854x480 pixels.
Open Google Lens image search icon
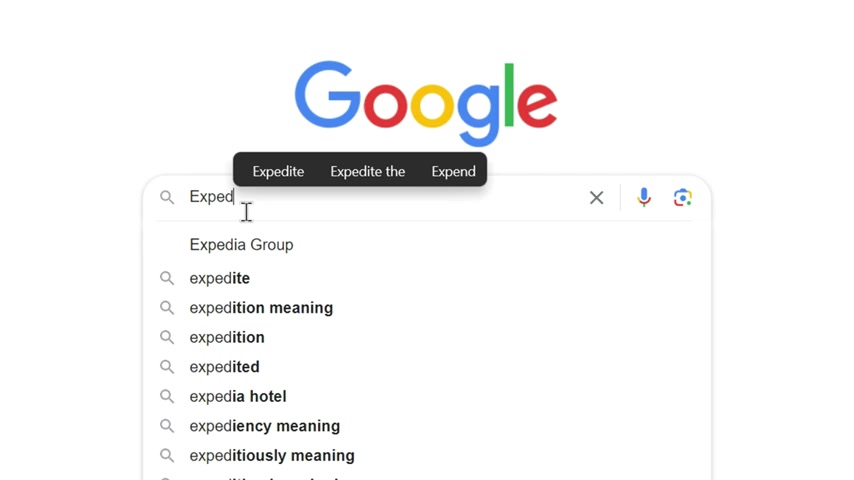(x=682, y=197)
